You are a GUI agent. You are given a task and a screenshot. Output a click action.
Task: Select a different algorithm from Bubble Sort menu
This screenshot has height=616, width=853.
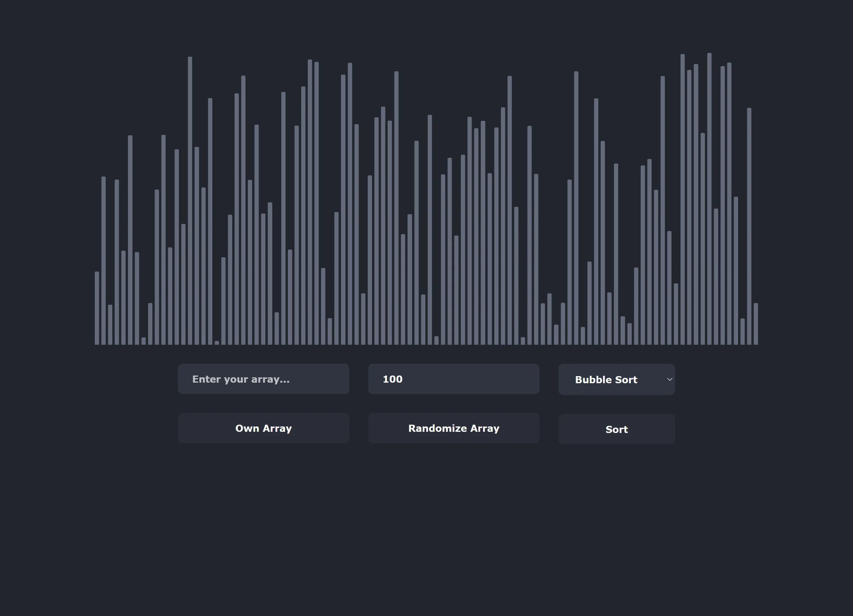[x=616, y=379]
